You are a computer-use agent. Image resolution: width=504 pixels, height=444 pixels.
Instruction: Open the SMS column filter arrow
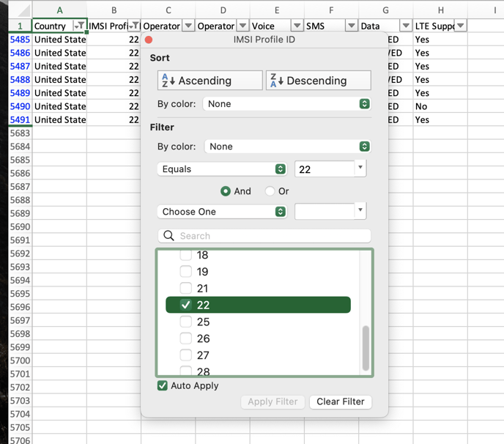[351, 26]
